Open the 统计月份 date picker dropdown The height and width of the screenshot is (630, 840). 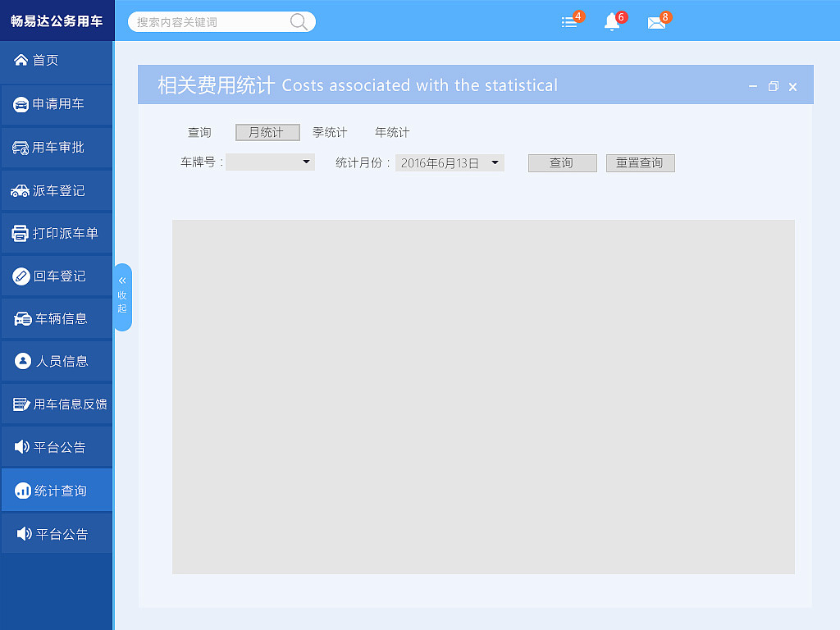[x=450, y=162]
